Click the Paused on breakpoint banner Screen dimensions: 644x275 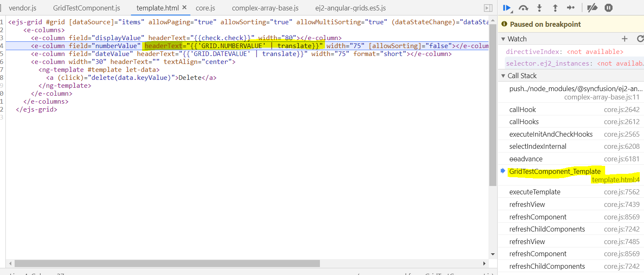571,24
